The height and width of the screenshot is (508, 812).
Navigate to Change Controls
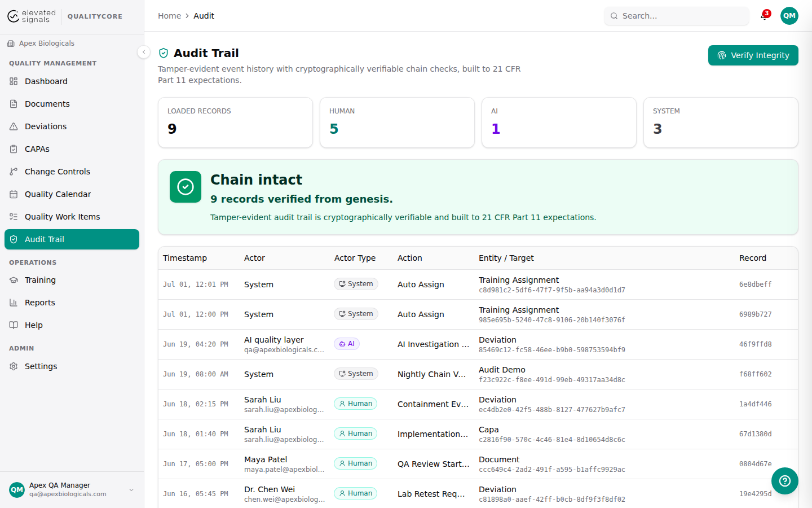click(x=72, y=172)
